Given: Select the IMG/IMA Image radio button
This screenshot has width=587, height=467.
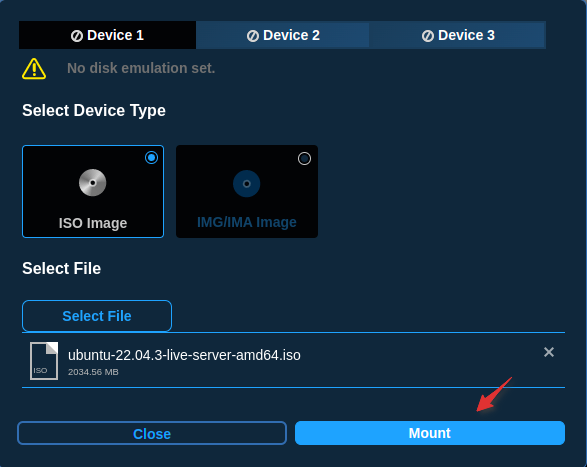Looking at the screenshot, I should click(x=304, y=158).
